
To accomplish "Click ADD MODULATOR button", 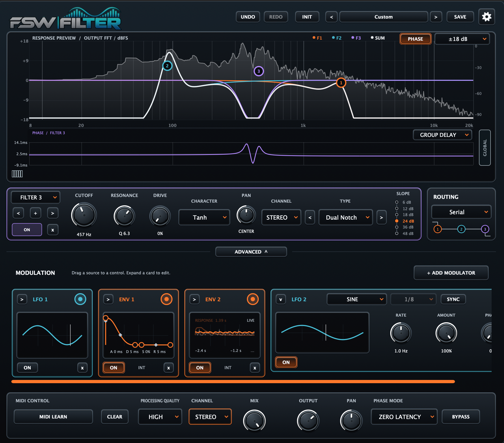I will click(451, 273).
